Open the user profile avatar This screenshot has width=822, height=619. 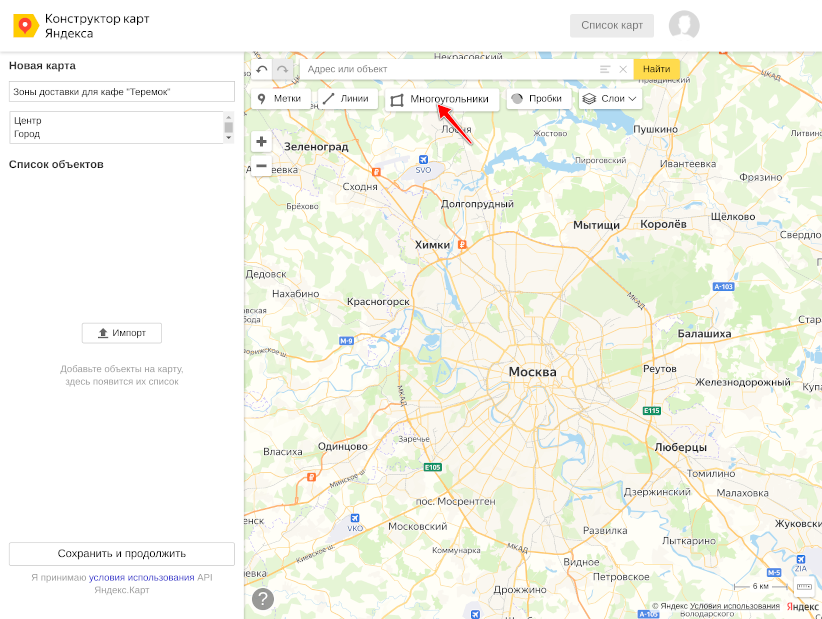coord(684,25)
